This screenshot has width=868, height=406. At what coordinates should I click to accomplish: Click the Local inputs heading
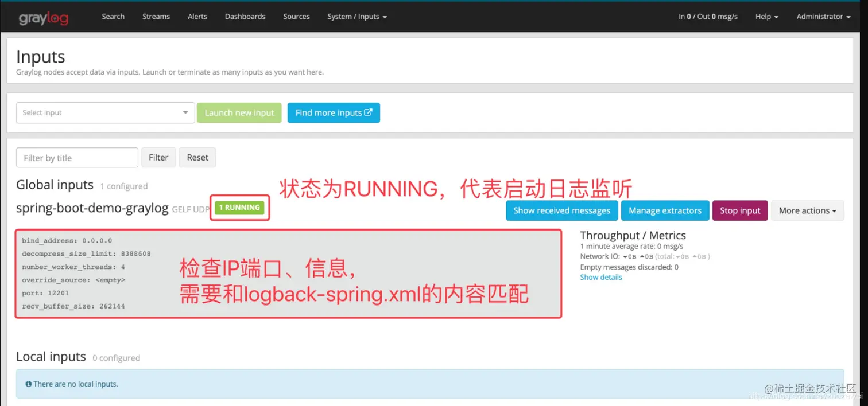pyautogui.click(x=51, y=357)
